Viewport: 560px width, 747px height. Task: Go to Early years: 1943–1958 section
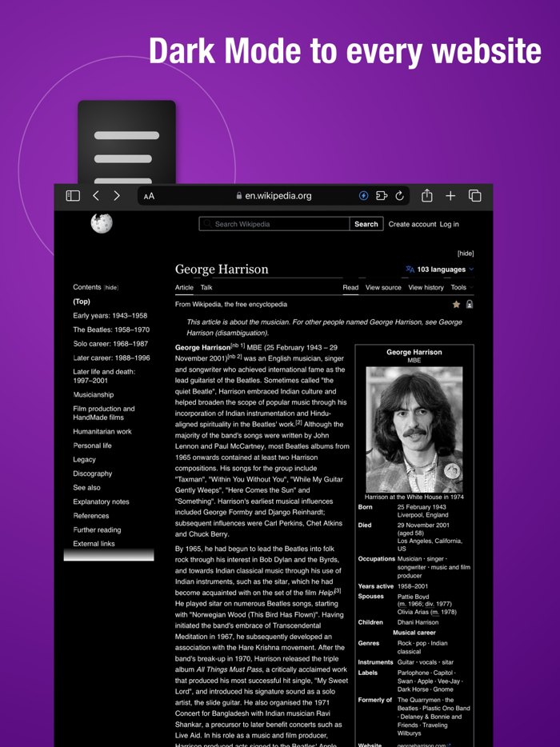110,315
